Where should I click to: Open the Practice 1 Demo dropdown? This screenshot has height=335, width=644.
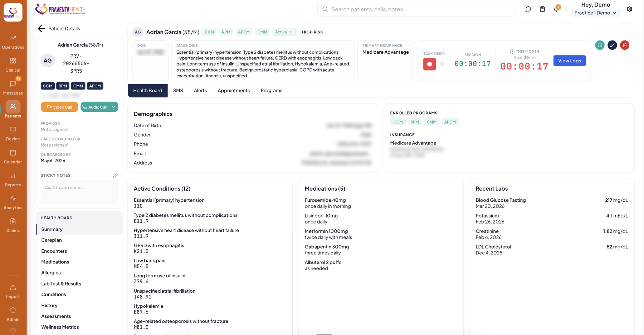click(x=595, y=13)
